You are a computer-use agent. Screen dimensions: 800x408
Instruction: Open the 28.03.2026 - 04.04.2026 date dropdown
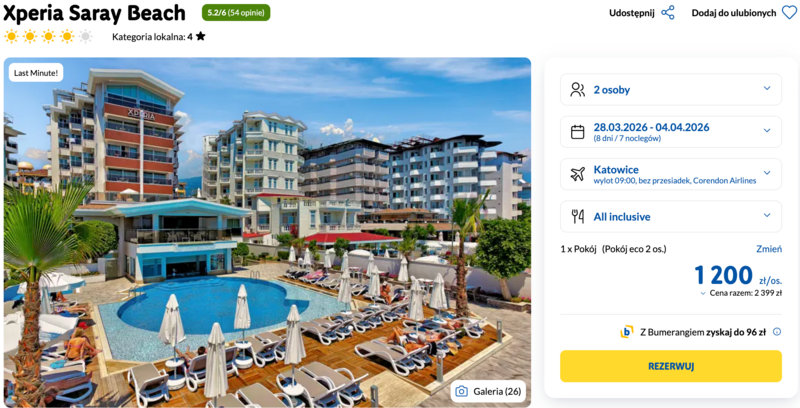671,132
